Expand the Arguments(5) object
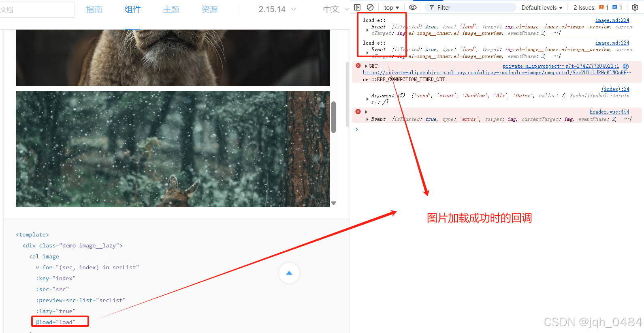644x333 pixels. tap(367, 99)
